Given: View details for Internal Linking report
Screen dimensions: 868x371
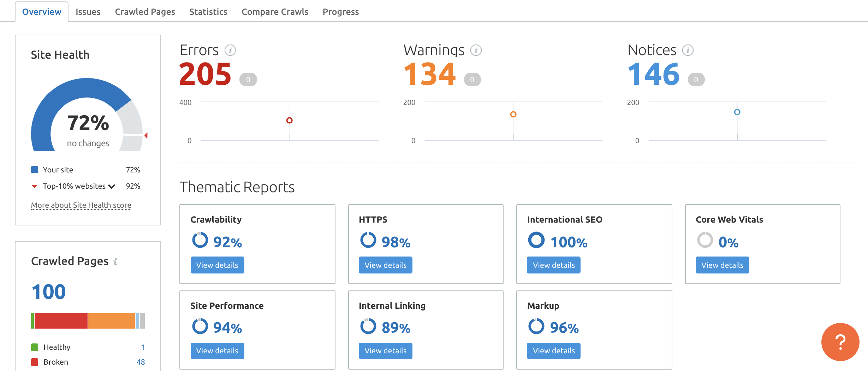Looking at the screenshot, I should [x=385, y=351].
